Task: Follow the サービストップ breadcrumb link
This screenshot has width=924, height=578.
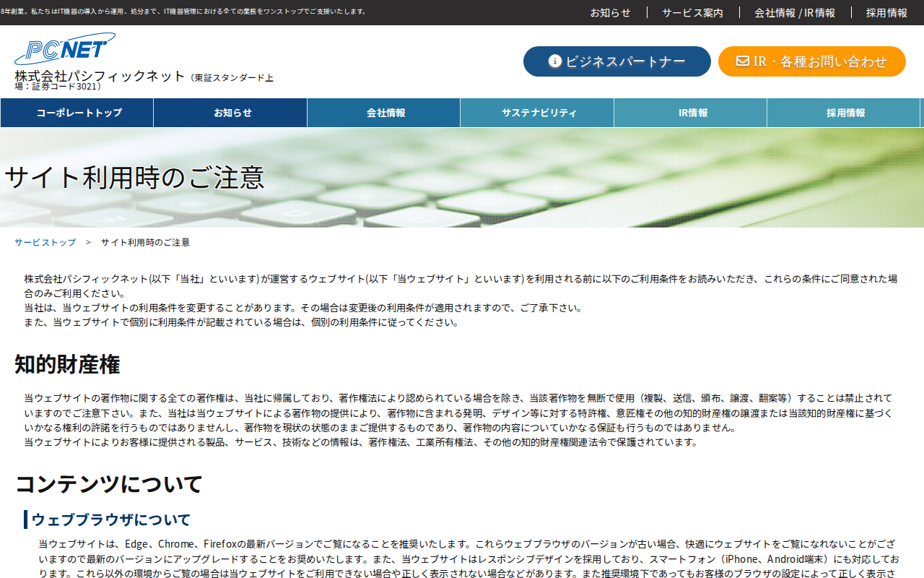Action: 45,242
